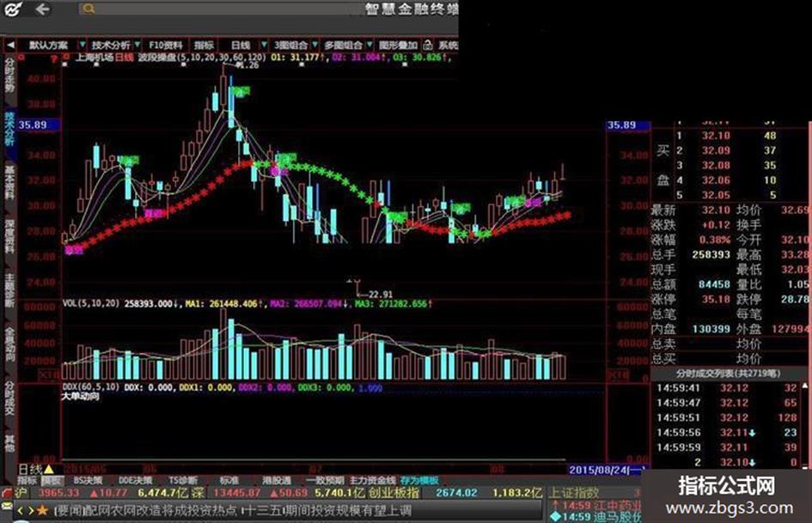Choose the 多图组合 layout
The width and height of the screenshot is (812, 523).
pyautogui.click(x=344, y=45)
